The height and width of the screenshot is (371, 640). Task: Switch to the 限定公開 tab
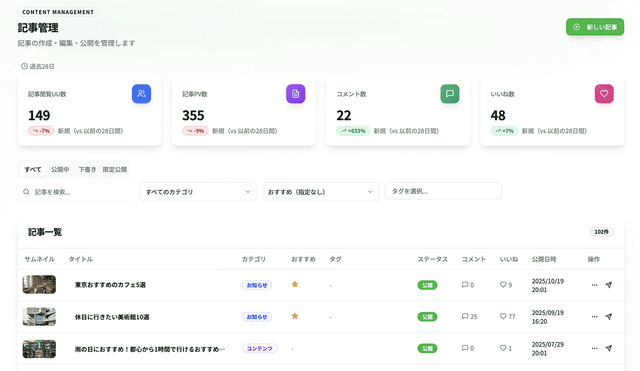pyautogui.click(x=115, y=169)
